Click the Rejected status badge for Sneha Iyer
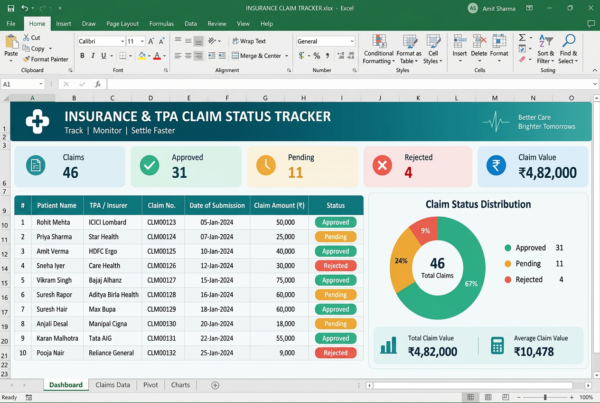600x403 pixels. pos(336,266)
